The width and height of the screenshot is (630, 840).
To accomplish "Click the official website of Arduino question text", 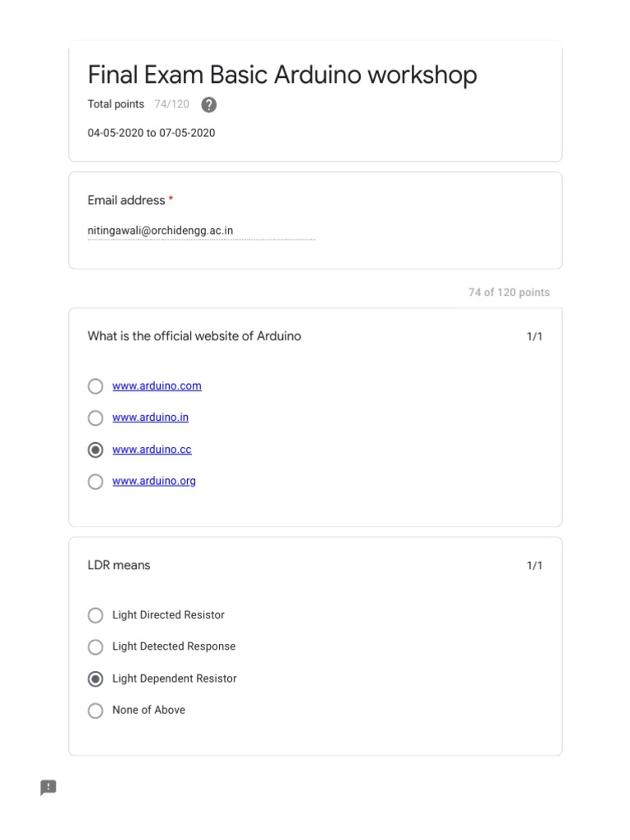I will pyautogui.click(x=194, y=336).
